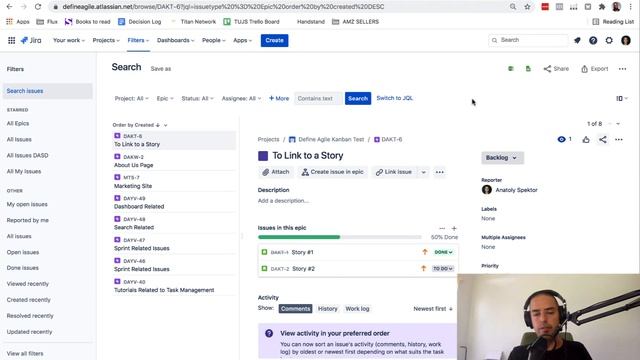Click the Jira logo home link
This screenshot has width=640, height=360.
click(x=31, y=40)
